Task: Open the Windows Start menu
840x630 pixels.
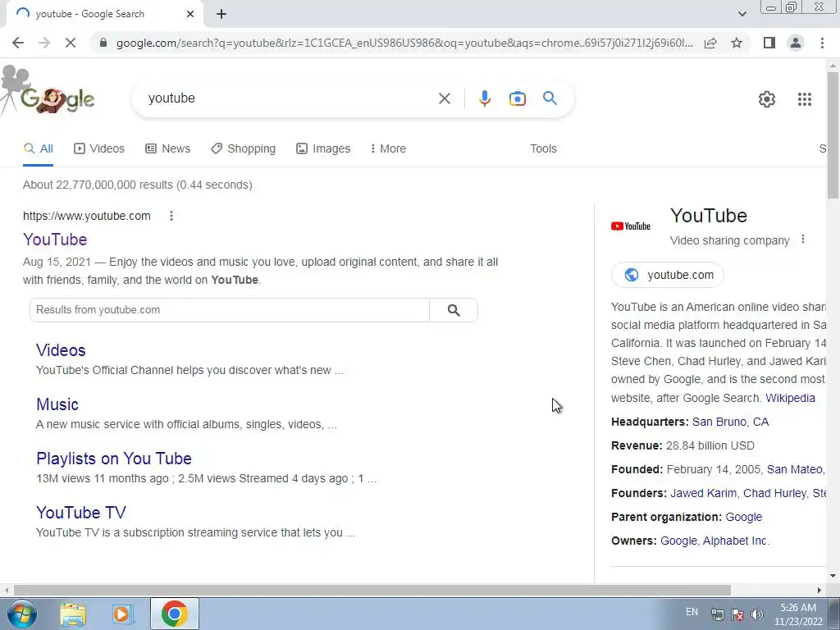Action: [22, 614]
